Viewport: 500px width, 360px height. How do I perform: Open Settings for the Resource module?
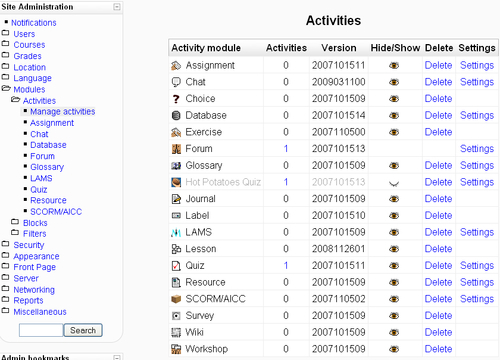(477, 283)
